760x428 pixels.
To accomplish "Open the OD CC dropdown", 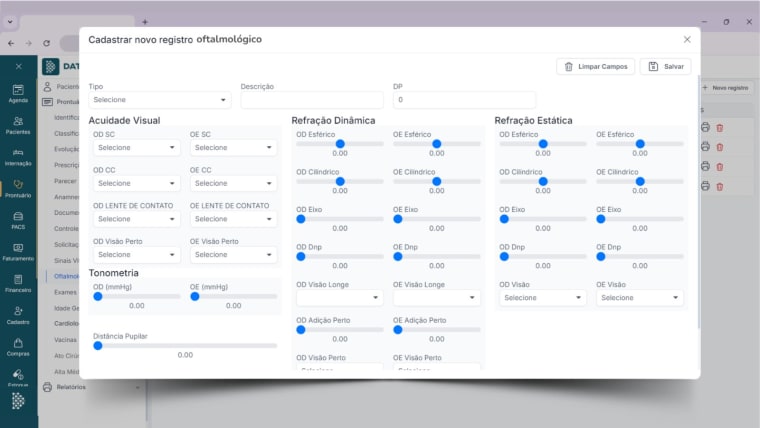I will pos(136,183).
